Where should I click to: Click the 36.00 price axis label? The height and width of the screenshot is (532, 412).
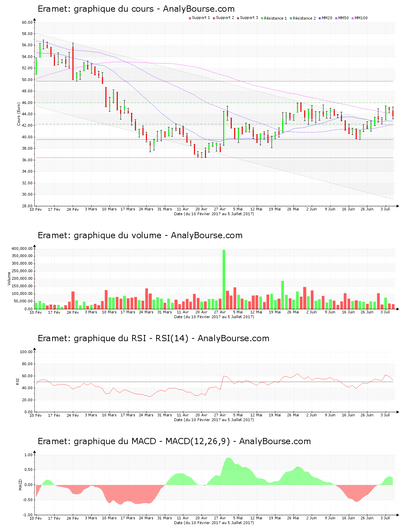click(27, 160)
